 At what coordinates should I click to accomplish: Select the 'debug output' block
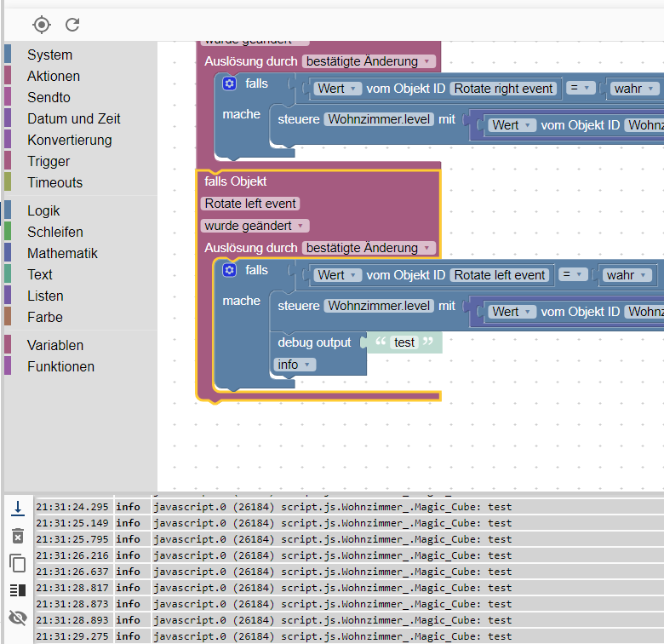(x=314, y=342)
